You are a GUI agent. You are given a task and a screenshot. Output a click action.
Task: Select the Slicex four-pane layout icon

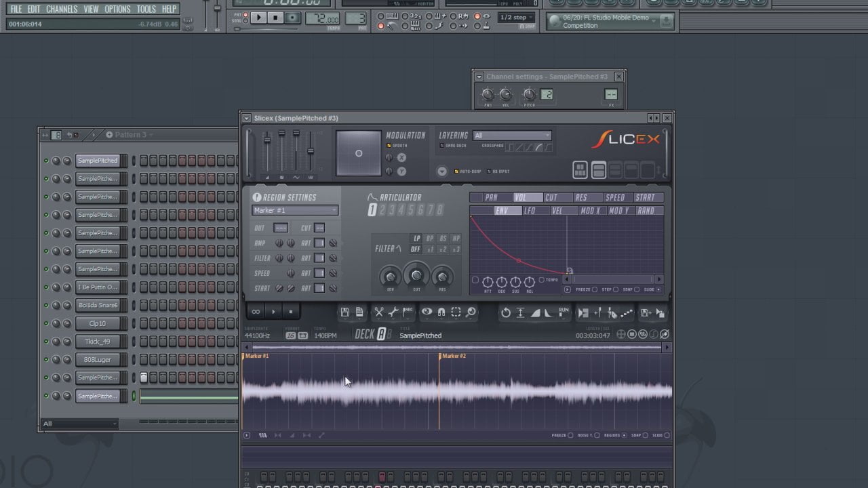pyautogui.click(x=580, y=170)
